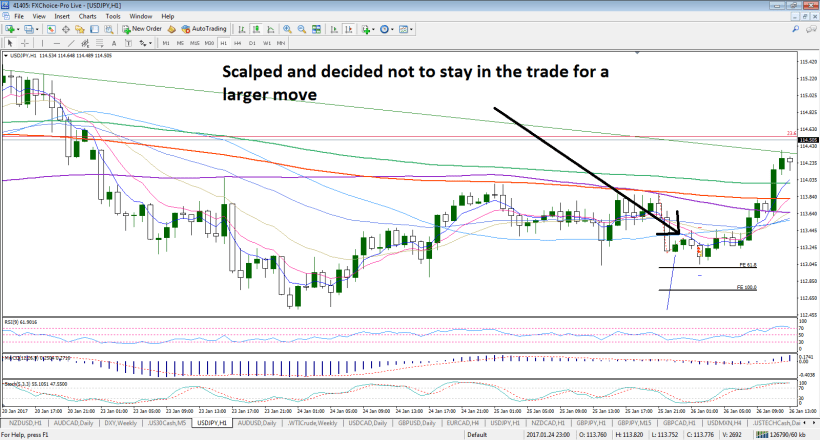Switch chart to candlesticks type
Image resolution: width=820 pixels, height=440 pixels.
[256, 29]
